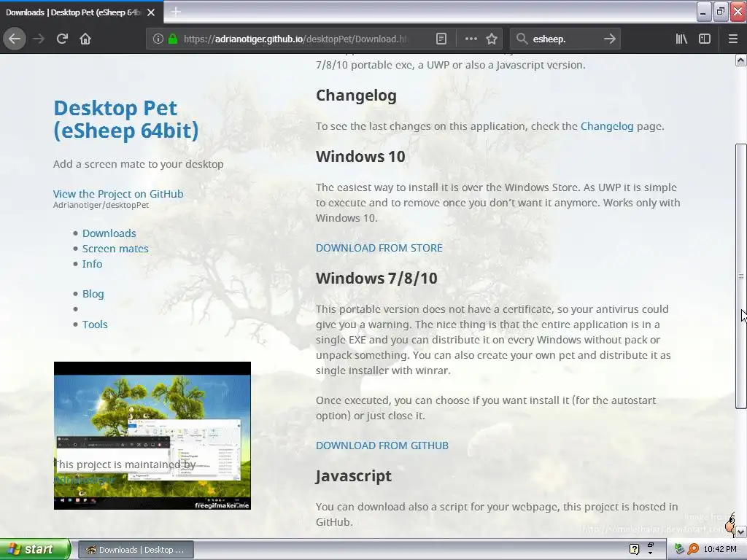Click the sheep desktop pet at bottom right
This screenshot has height=560, width=747.
coord(730,524)
